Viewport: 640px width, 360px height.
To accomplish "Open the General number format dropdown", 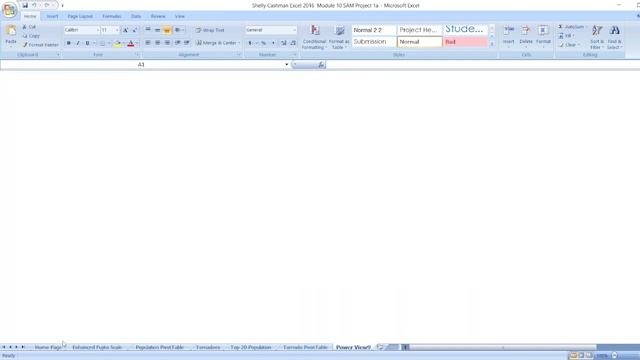I will tap(271, 30).
